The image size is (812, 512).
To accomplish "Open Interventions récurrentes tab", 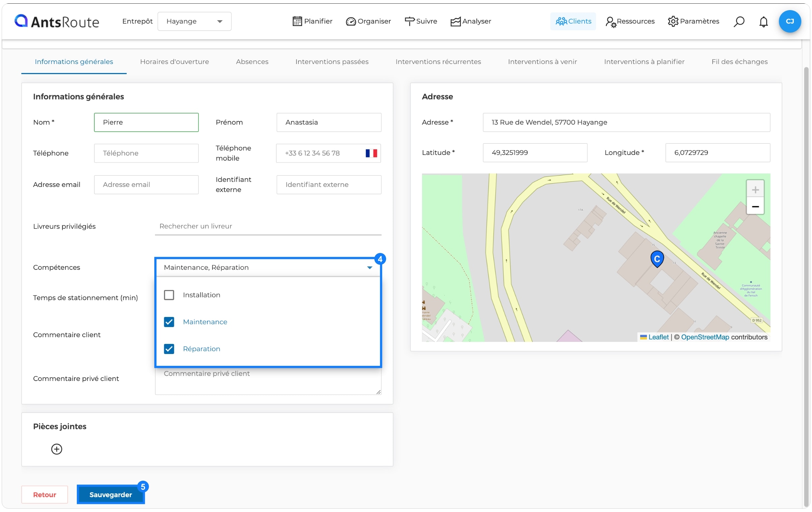I will coord(438,62).
